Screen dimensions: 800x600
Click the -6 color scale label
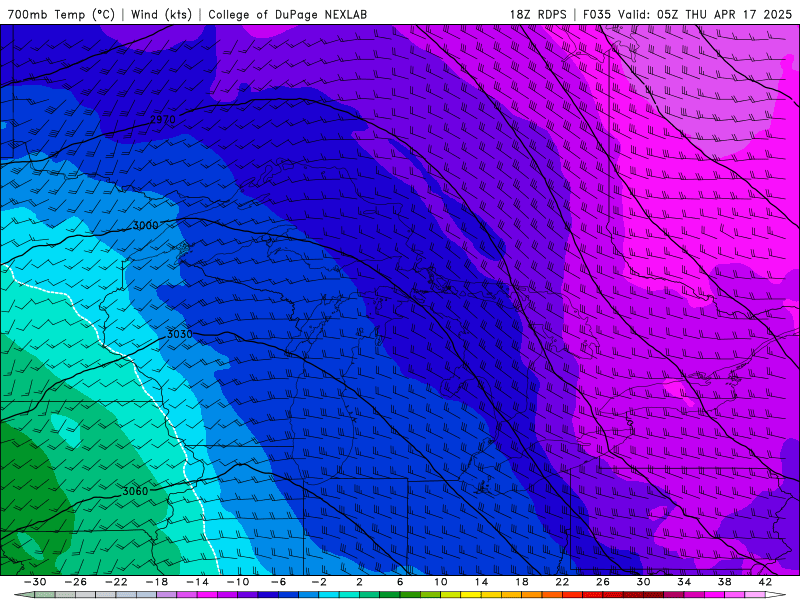pyautogui.click(x=278, y=582)
